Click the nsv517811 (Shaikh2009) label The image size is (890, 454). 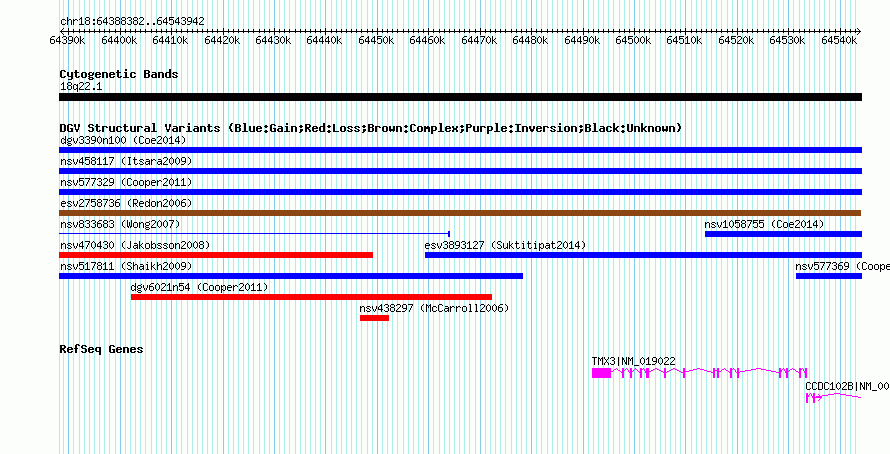coord(126,266)
